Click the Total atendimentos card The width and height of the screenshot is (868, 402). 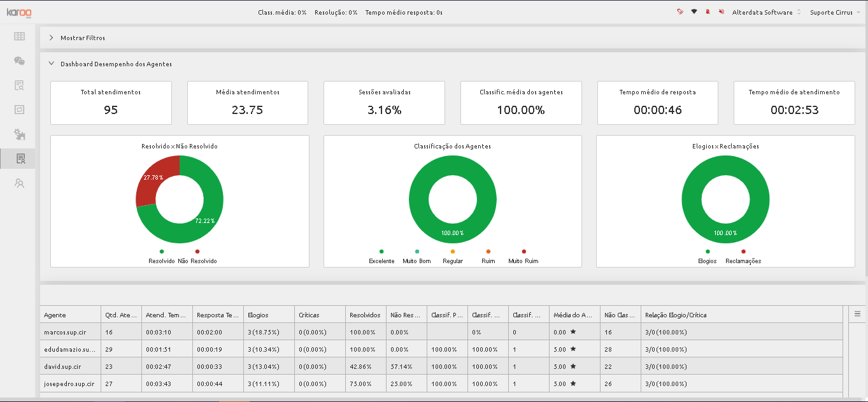tap(111, 103)
